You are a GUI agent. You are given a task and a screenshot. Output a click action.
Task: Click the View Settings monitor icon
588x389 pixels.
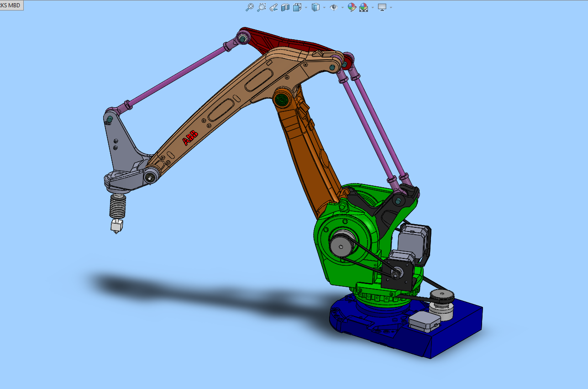[382, 7]
